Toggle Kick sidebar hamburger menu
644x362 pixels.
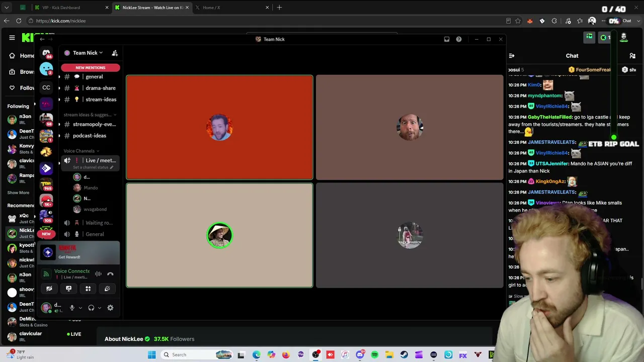click(x=12, y=38)
